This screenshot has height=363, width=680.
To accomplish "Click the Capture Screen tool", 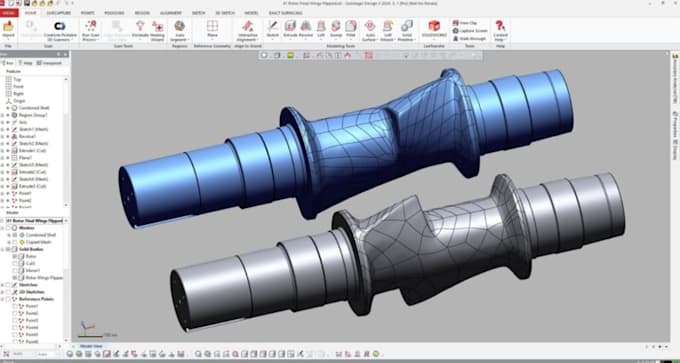I will pyautogui.click(x=470, y=31).
